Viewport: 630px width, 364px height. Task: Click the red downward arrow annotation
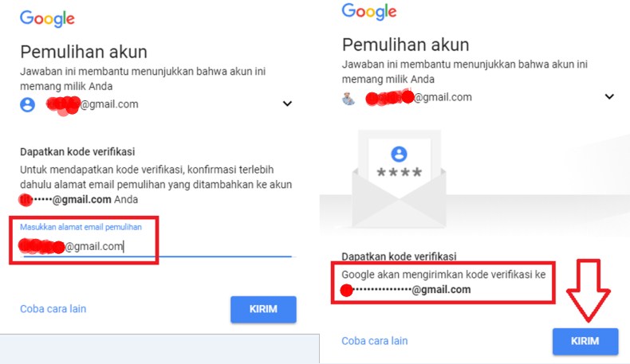tap(589, 290)
